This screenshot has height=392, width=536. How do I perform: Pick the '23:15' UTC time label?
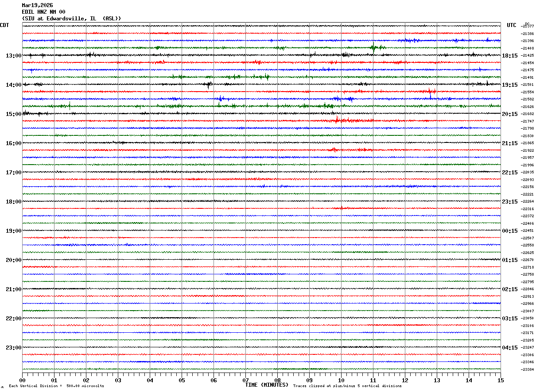click(x=510, y=202)
